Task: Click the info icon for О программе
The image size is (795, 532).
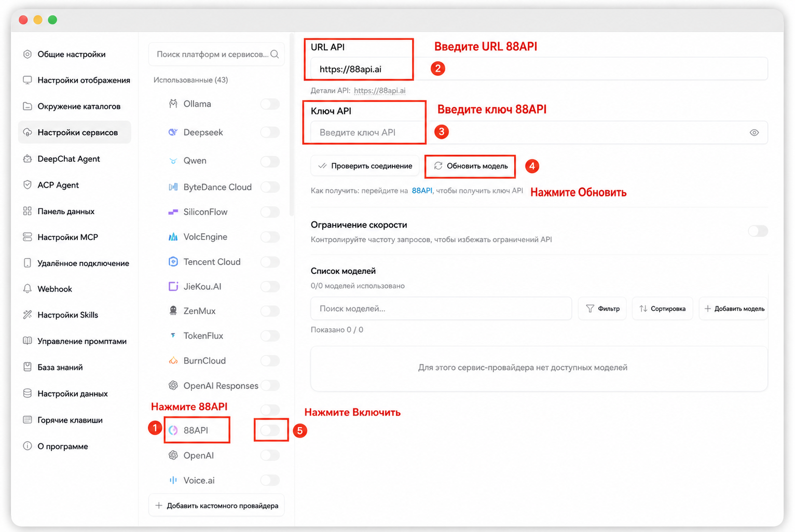Action: pos(28,446)
